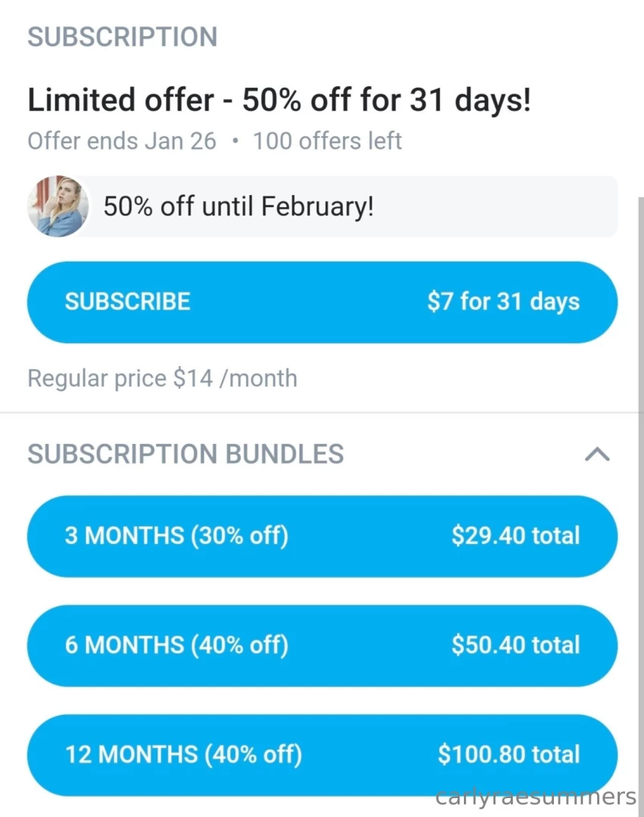644x817 pixels.
Task: Click the 100 offers left counter
Action: 327,141
